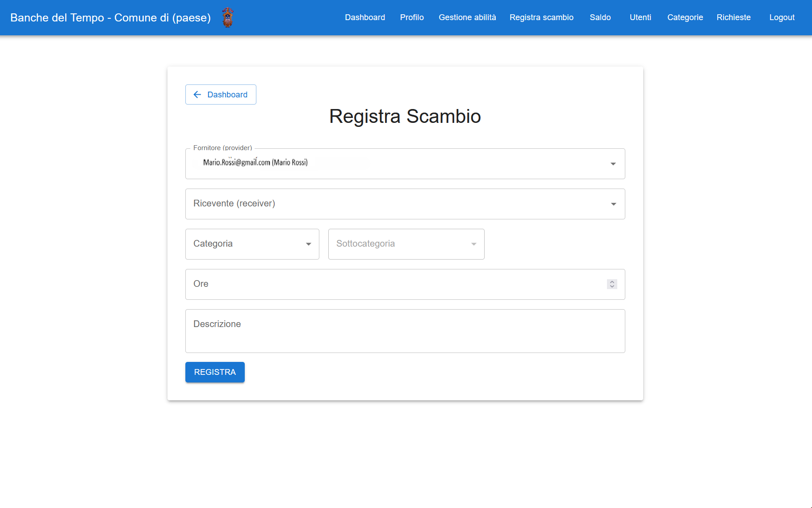Click the municipal coat of arms logo
Viewport: 812px width, 508px height.
point(228,17)
